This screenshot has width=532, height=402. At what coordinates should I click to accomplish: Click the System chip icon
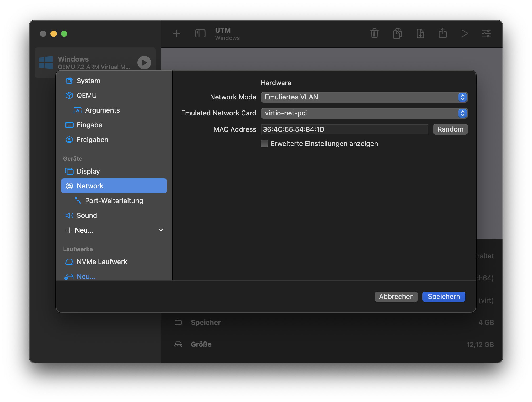tap(69, 81)
